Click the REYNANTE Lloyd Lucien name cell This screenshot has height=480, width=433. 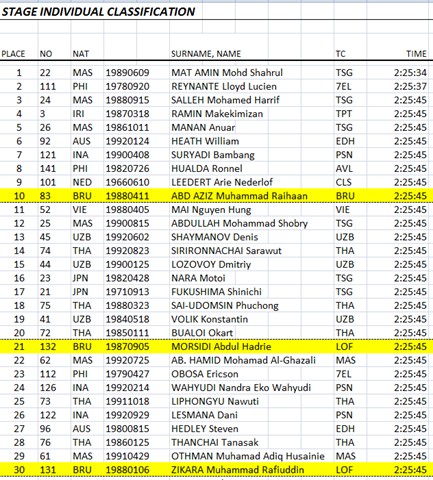coord(224,86)
